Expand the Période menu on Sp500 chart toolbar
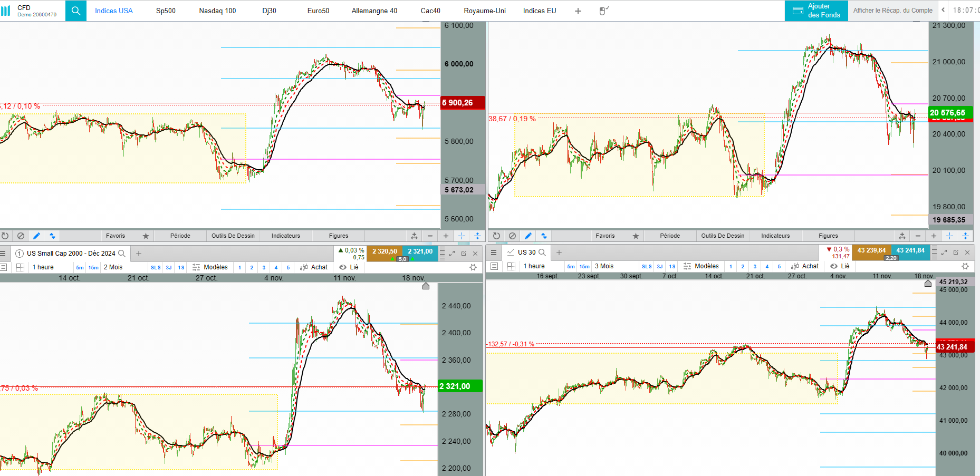Screen dimensions: 980x476 click(180, 236)
